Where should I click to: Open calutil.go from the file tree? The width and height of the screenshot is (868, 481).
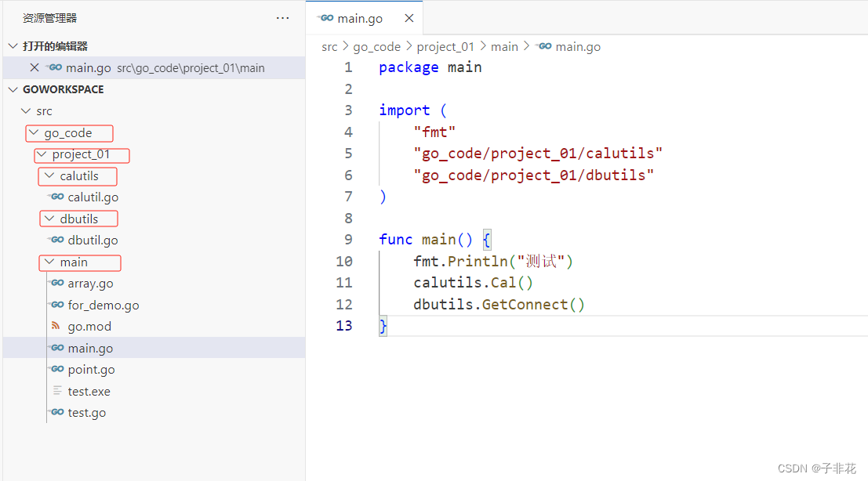93,197
